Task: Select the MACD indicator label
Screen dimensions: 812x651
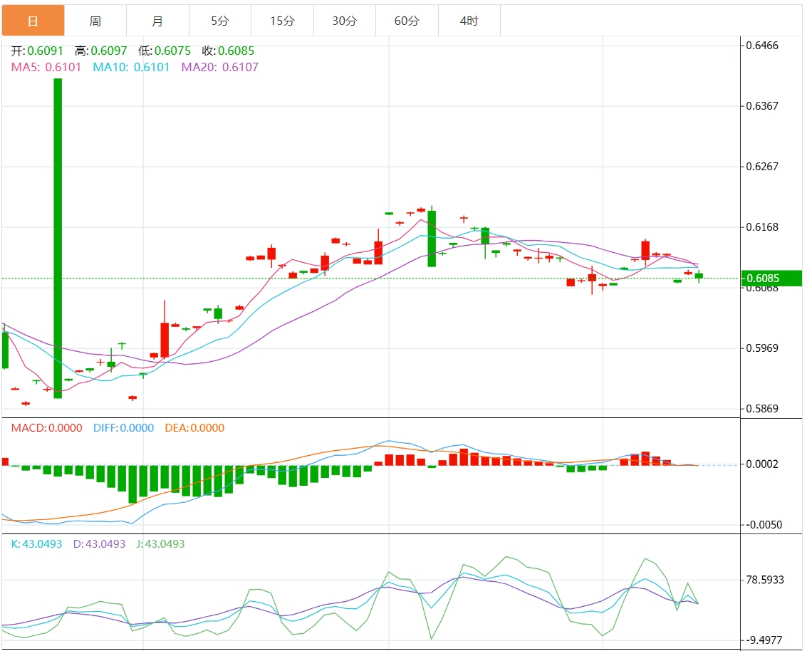Action: coord(46,428)
